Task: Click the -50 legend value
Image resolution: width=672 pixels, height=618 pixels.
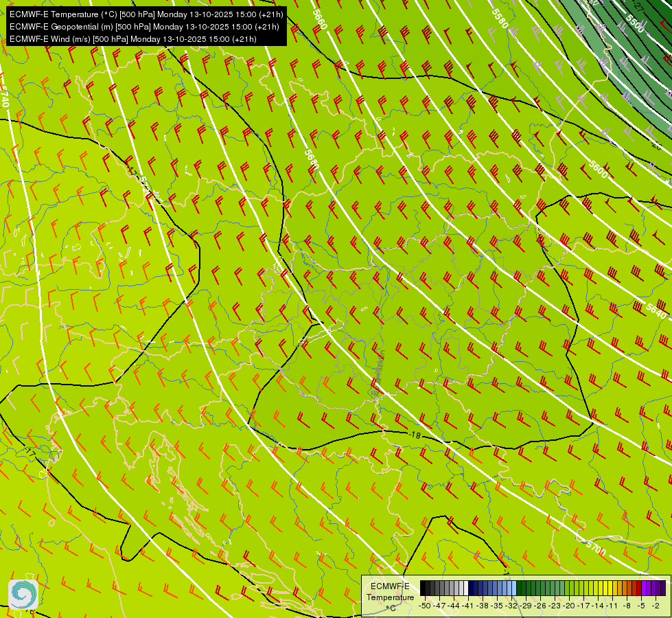Action: [x=424, y=606]
